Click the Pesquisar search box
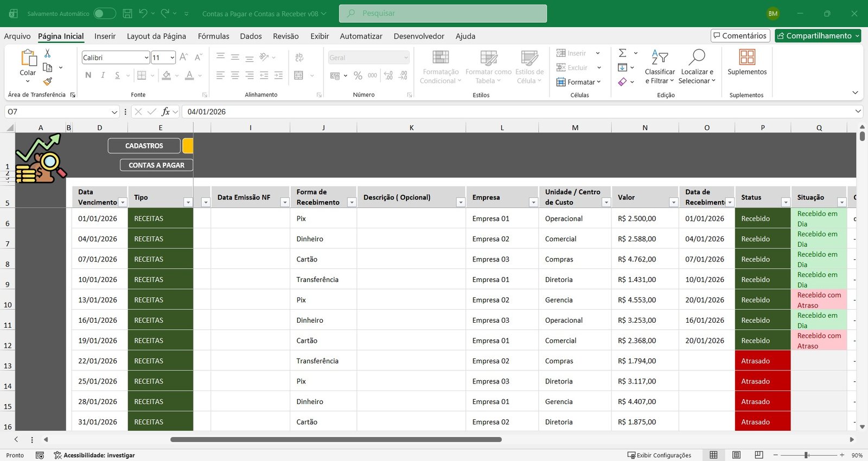868x461 pixels. coord(443,14)
